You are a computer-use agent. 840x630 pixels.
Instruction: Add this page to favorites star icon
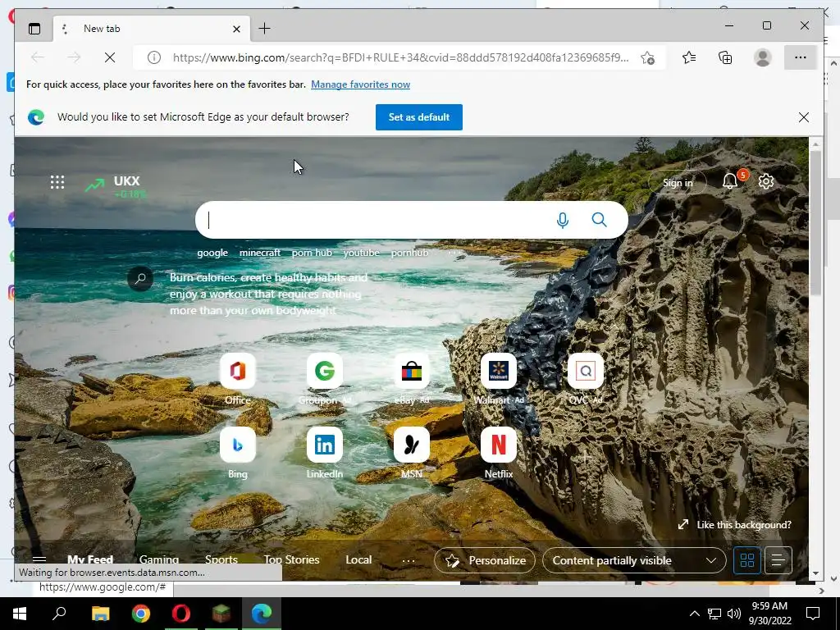click(648, 58)
